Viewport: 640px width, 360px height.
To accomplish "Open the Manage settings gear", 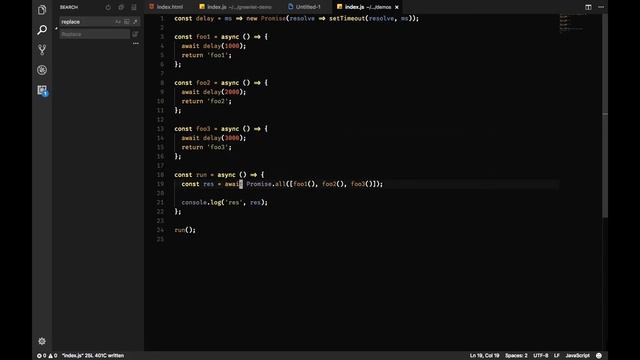I will point(42,341).
